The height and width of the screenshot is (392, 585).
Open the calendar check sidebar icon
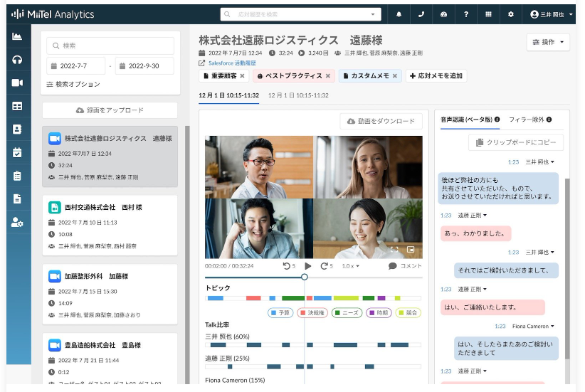coord(17,152)
